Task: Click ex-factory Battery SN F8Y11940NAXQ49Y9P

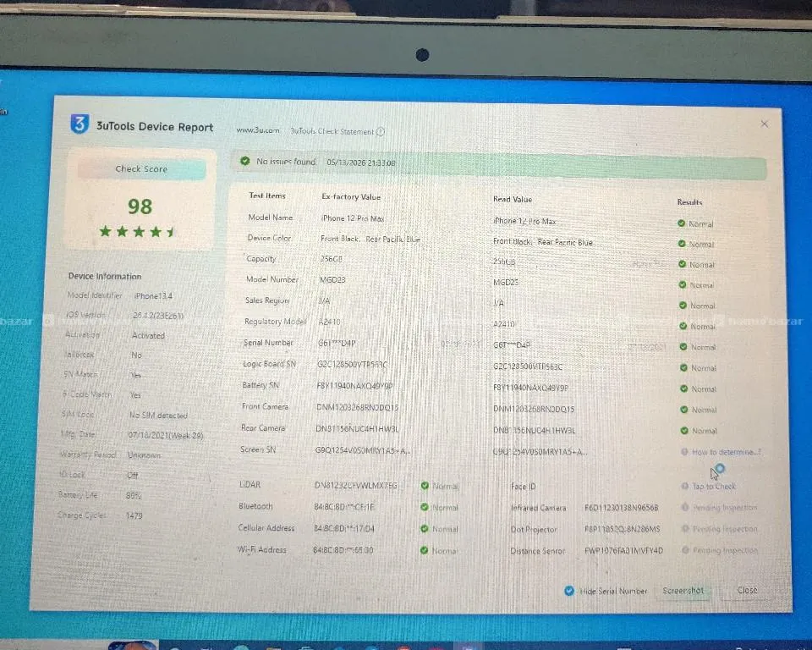Action: pos(354,386)
